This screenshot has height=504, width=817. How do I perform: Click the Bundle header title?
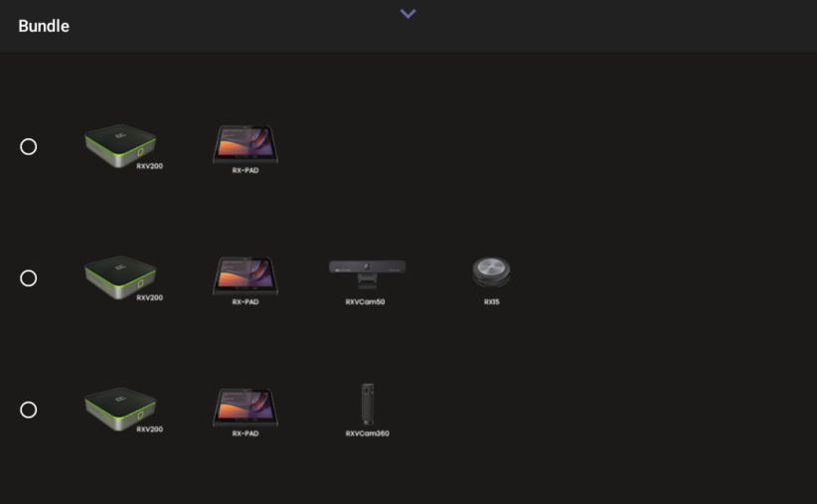click(44, 26)
